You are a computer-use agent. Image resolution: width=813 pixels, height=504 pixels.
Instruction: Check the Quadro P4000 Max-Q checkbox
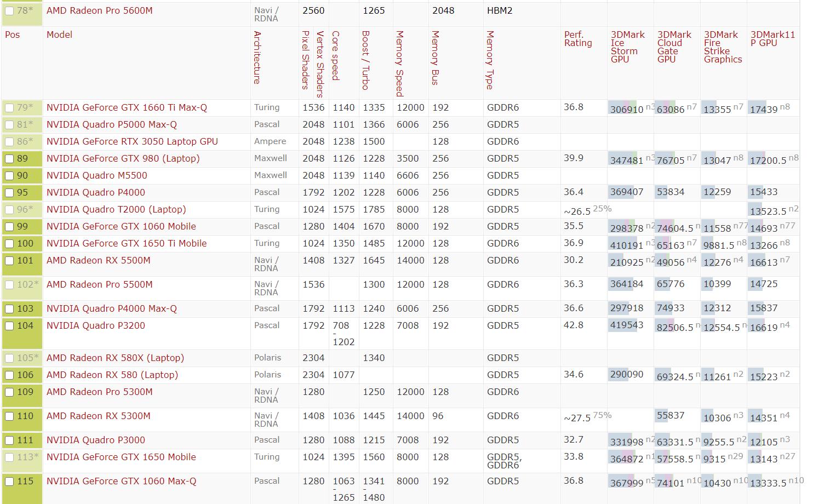tap(9, 309)
